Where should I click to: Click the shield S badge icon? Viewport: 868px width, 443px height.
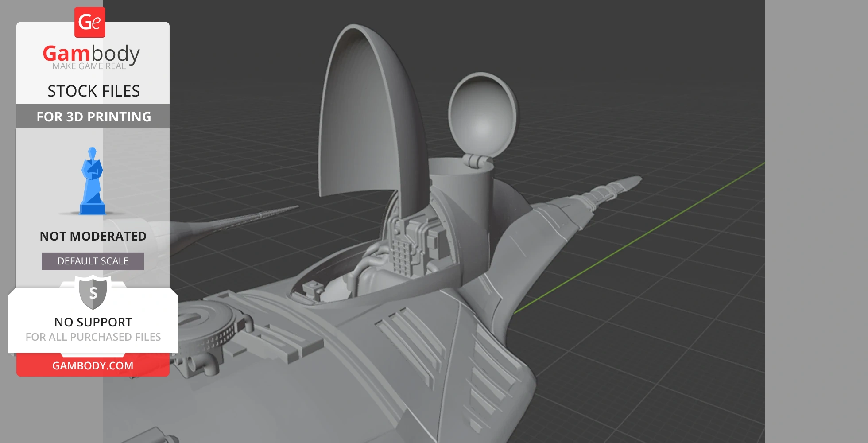pos(93,292)
